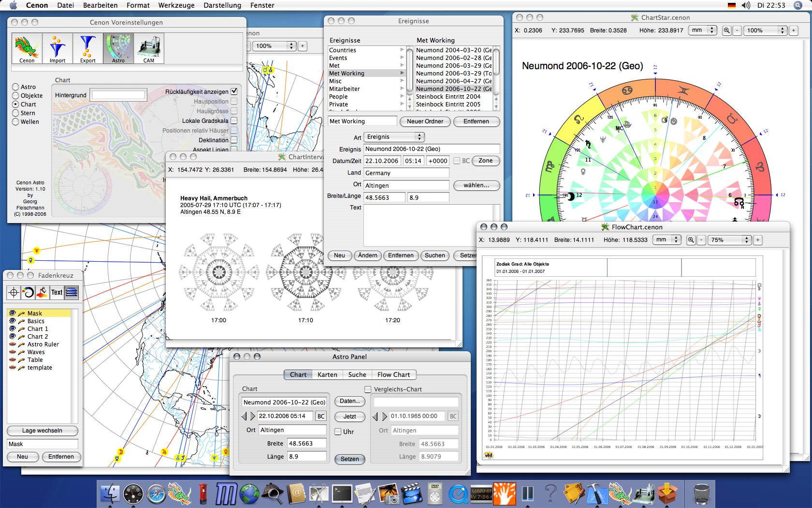This screenshot has height=508, width=812.
Task: Open the Art dropdown showing Ereignis
Action: tap(393, 137)
